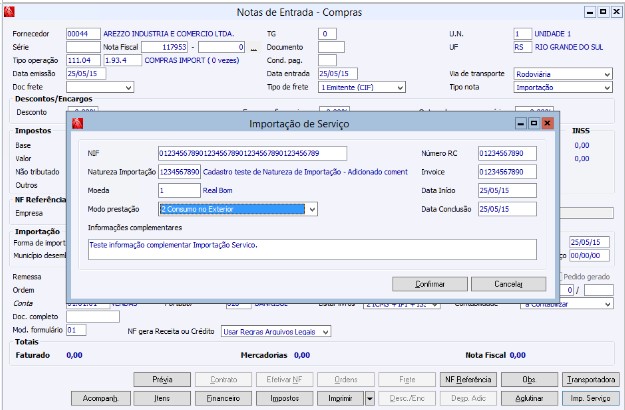Click the Impostos button
Viewport: 625px width, 410px height.
point(285,398)
